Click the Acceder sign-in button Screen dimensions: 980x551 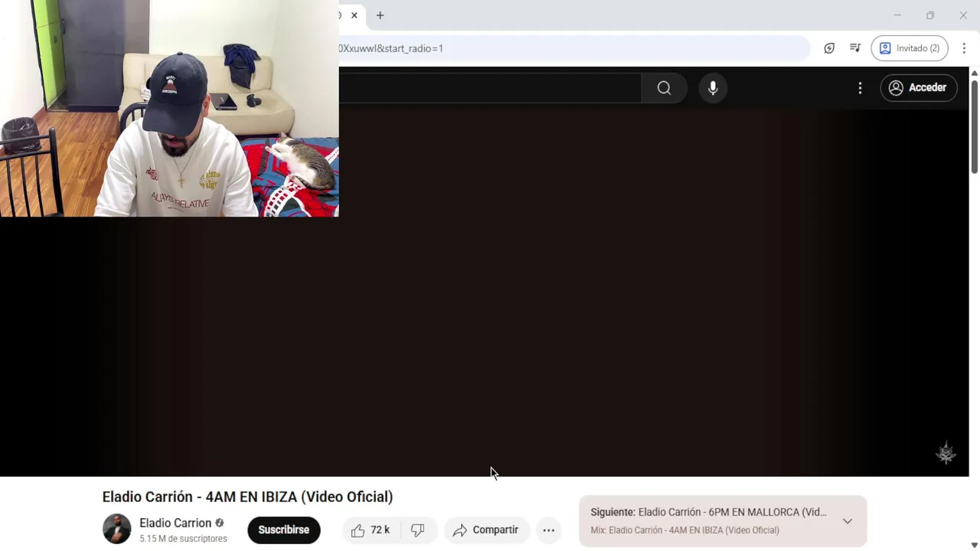pos(918,88)
